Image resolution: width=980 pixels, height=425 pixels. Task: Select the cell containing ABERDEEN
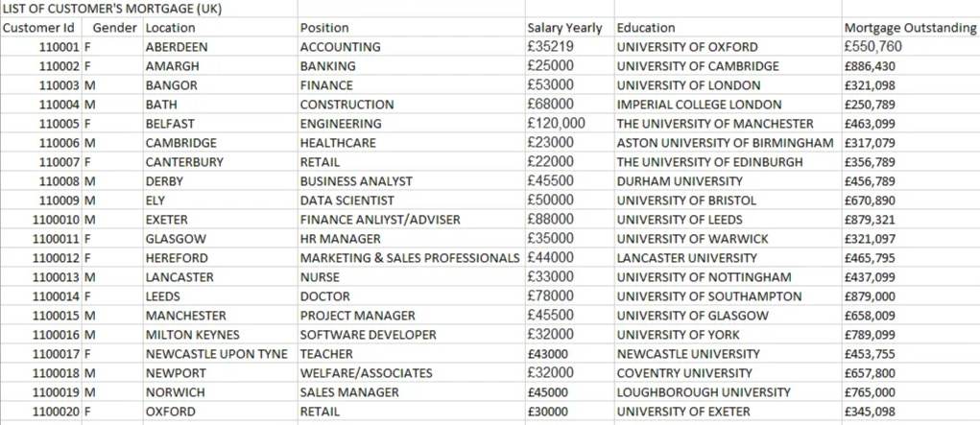(x=177, y=47)
